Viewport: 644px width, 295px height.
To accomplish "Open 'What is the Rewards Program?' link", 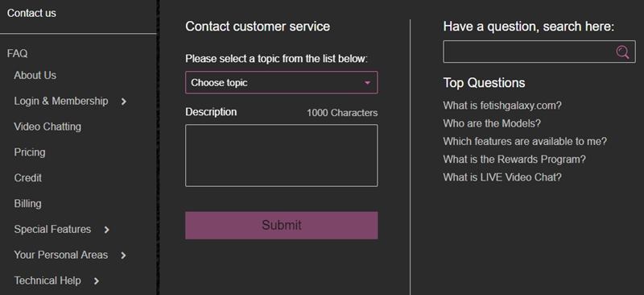I will tap(514, 160).
